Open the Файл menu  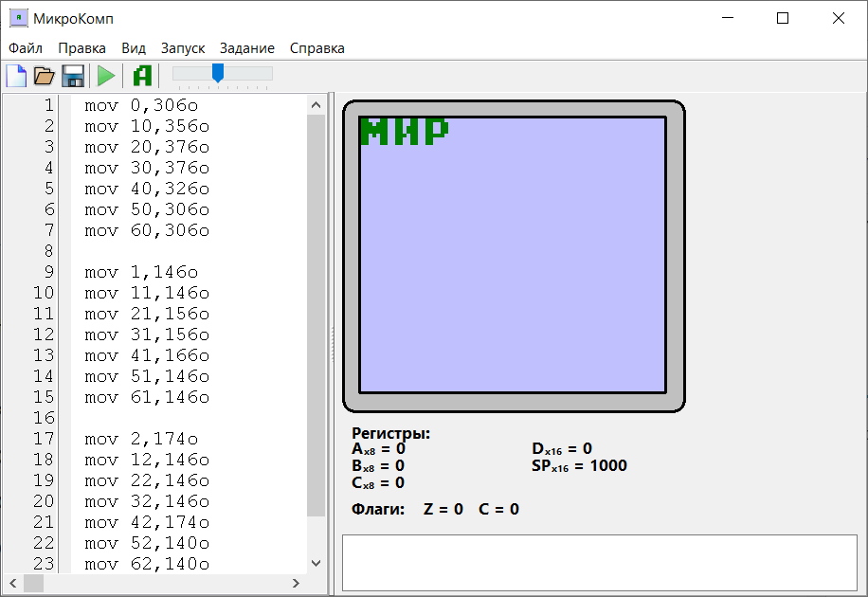(26, 48)
